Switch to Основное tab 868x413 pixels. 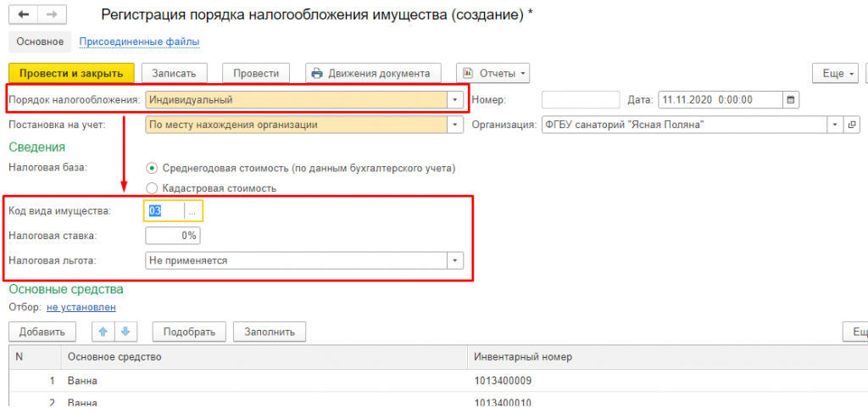(x=39, y=41)
